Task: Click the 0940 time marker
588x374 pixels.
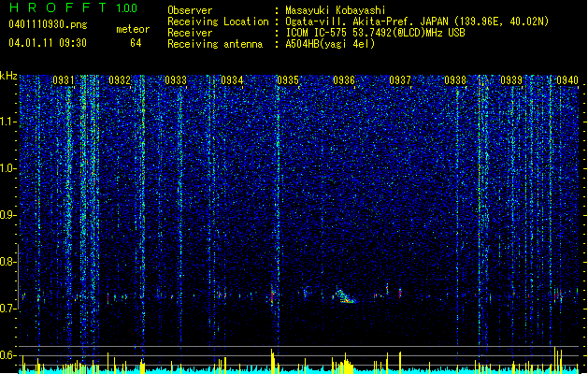Action: (x=567, y=80)
